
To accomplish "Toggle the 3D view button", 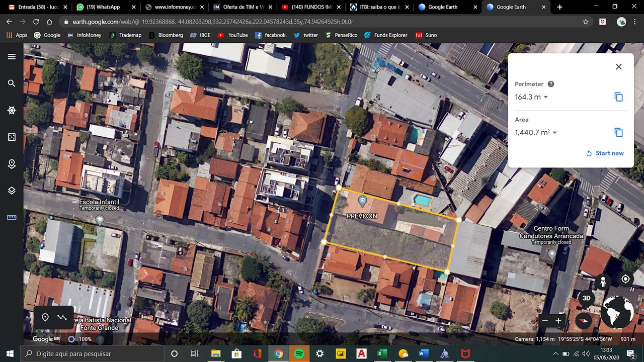I will 586,298.
